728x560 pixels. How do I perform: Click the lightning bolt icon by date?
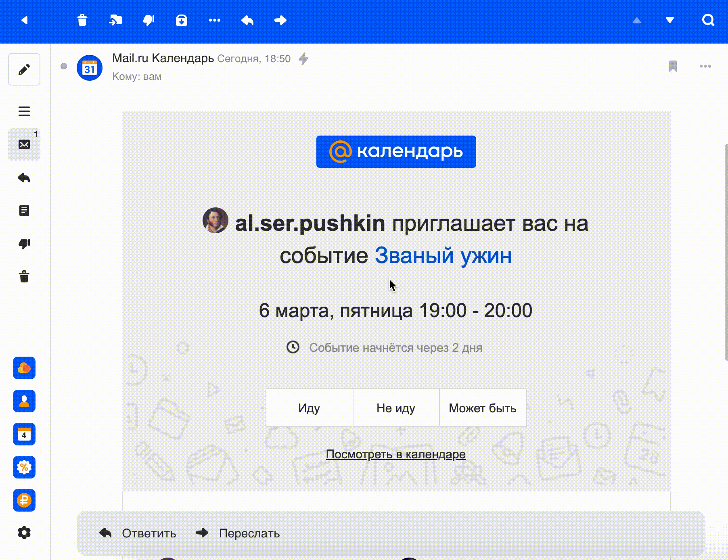303,59
